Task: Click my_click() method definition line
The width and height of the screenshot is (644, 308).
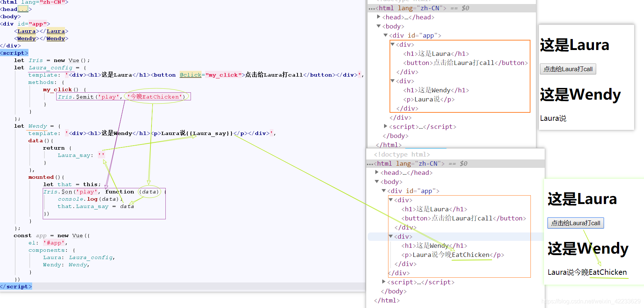Action: (x=64, y=89)
